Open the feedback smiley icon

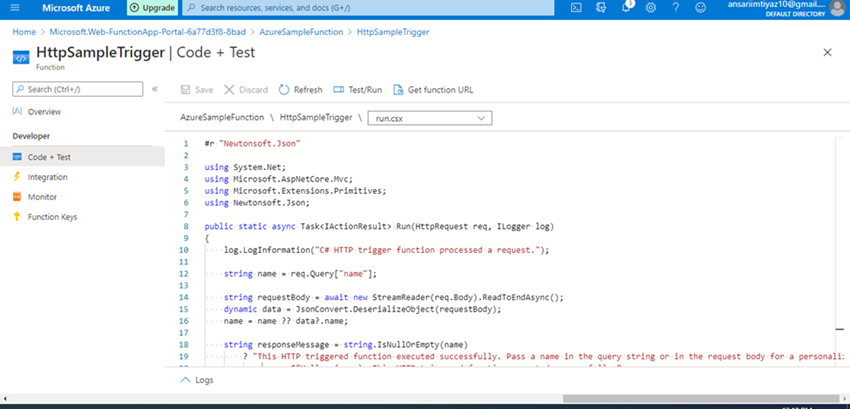pyautogui.click(x=701, y=8)
